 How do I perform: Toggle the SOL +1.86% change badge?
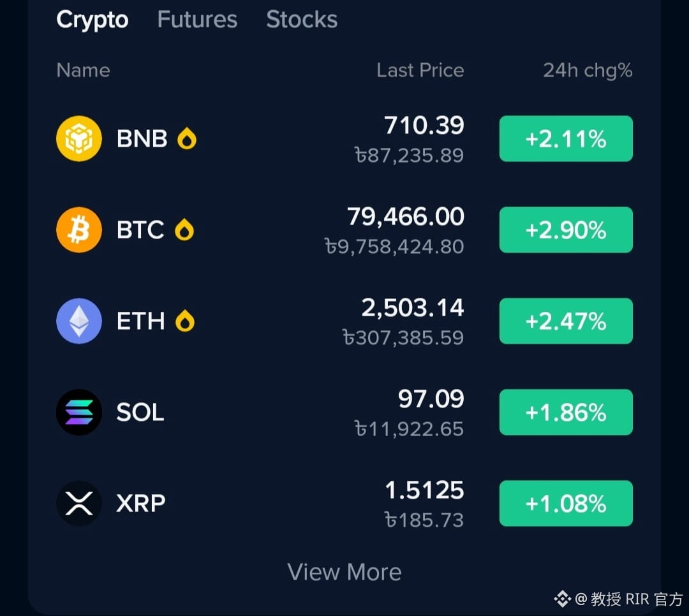click(566, 412)
